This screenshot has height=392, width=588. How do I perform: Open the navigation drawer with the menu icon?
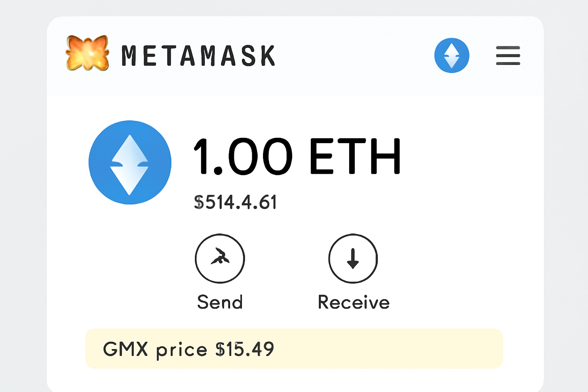[508, 55]
